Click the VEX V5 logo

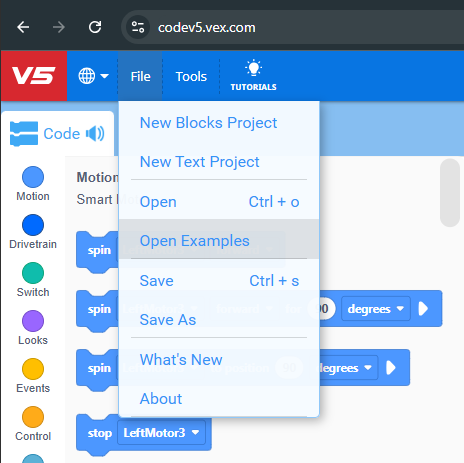click(x=34, y=76)
